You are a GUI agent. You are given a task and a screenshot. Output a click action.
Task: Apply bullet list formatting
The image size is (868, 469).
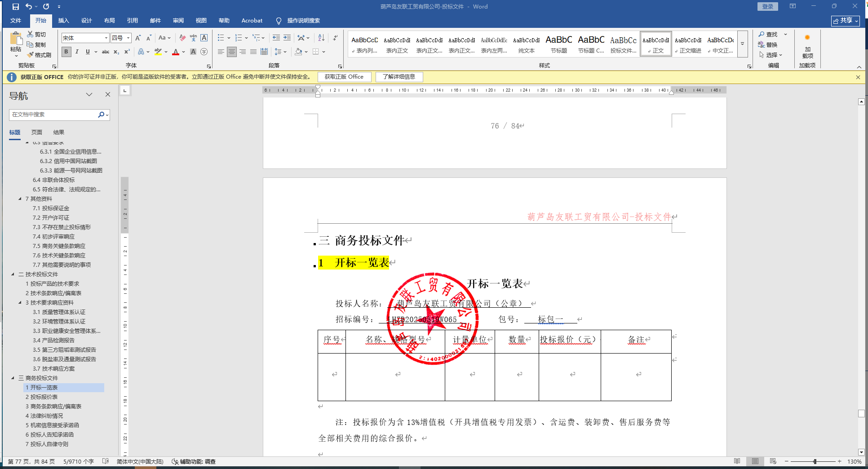click(x=221, y=38)
